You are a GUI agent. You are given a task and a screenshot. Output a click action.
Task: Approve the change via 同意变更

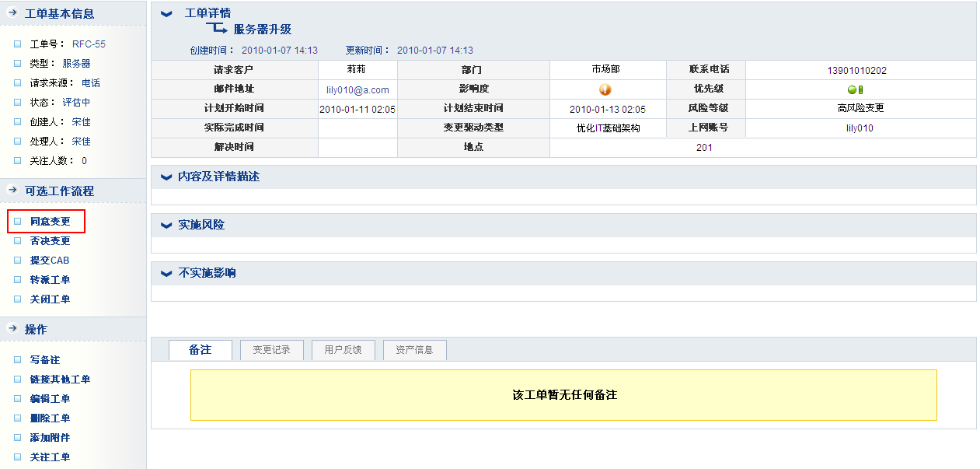pyautogui.click(x=50, y=222)
